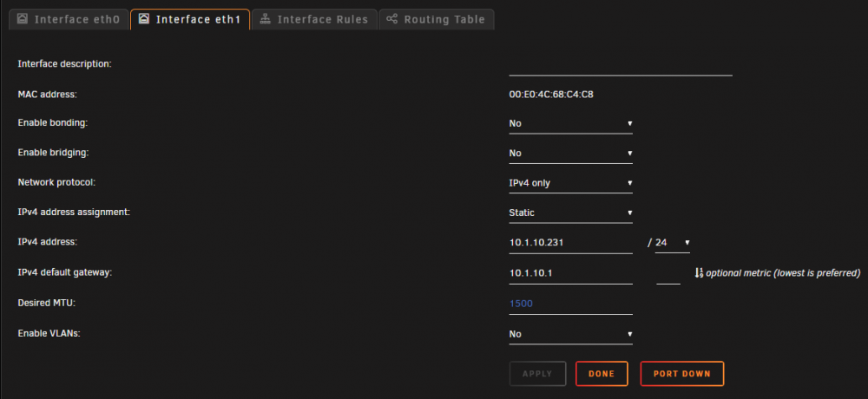
Task: Click the 'IPv4 address assignment:' label
Action: pyautogui.click(x=74, y=213)
